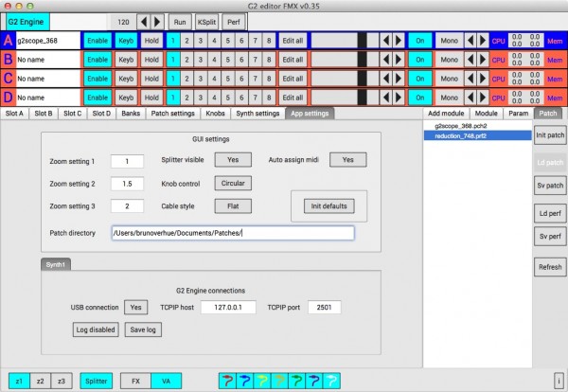568x392 pixels.
Task: Select slot D letter icon
Action: tap(8, 98)
